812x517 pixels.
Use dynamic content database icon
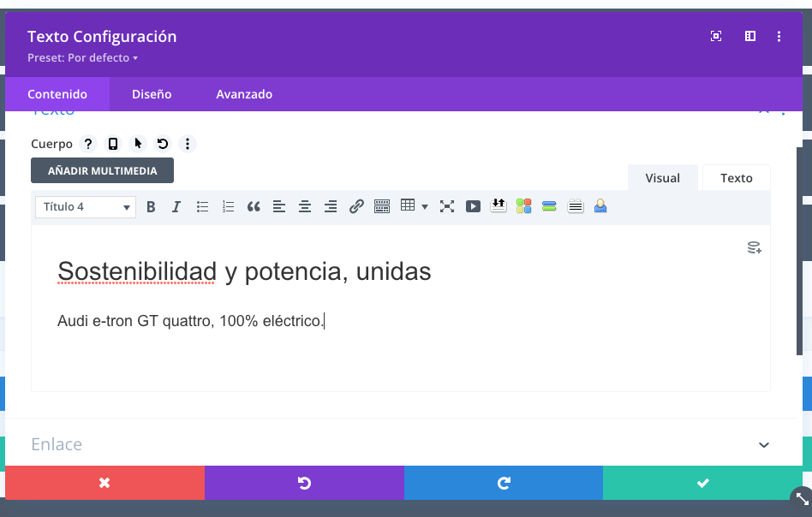(754, 248)
